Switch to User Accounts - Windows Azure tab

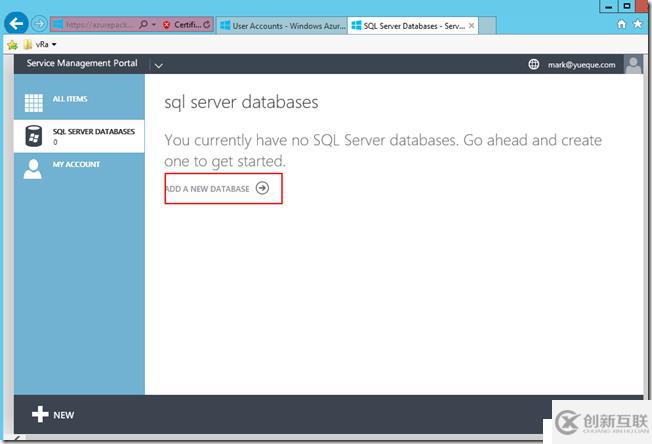[282, 26]
